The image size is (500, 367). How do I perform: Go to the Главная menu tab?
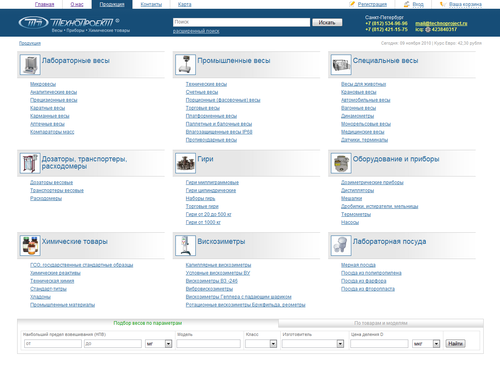[x=44, y=4]
